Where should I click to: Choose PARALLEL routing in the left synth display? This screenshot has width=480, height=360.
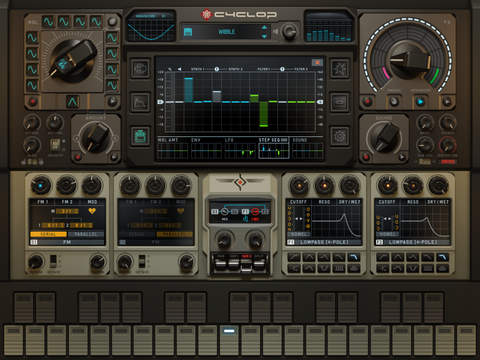(86, 234)
